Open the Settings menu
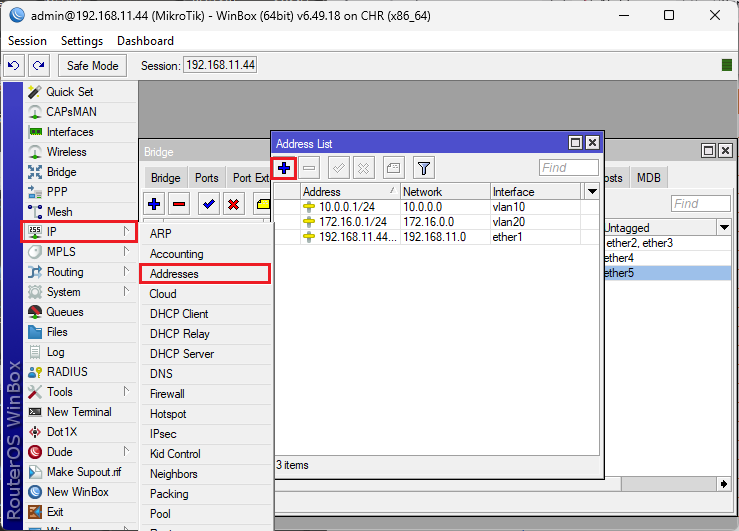 point(81,41)
